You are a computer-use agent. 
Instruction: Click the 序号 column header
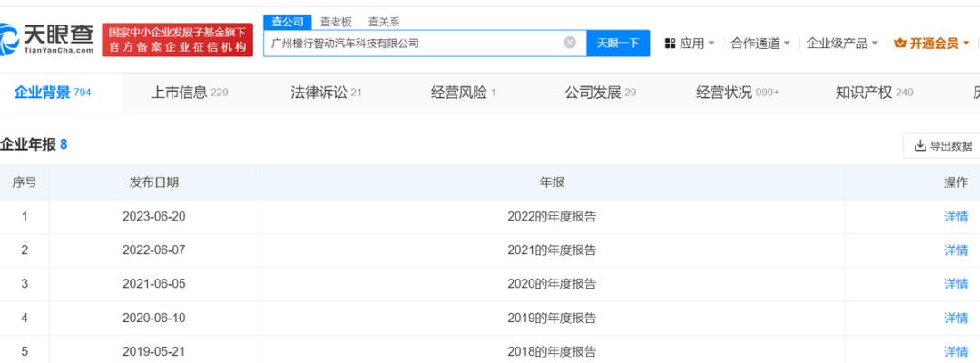click(x=24, y=182)
